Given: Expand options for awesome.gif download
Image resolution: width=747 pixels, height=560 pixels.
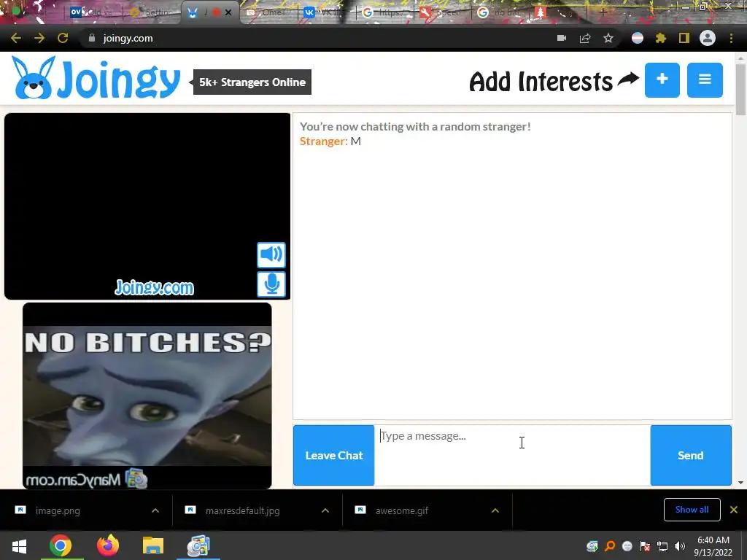Looking at the screenshot, I should [x=495, y=510].
